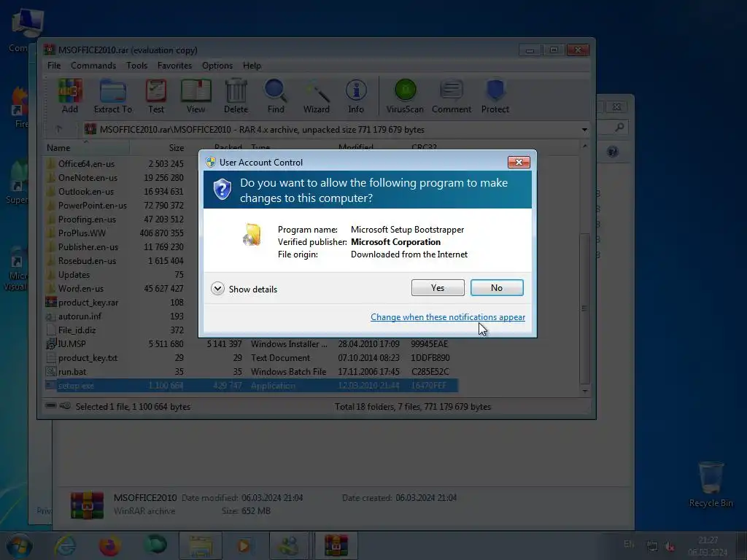Select the setup.exe row
The image size is (747, 560).
click(x=251, y=385)
